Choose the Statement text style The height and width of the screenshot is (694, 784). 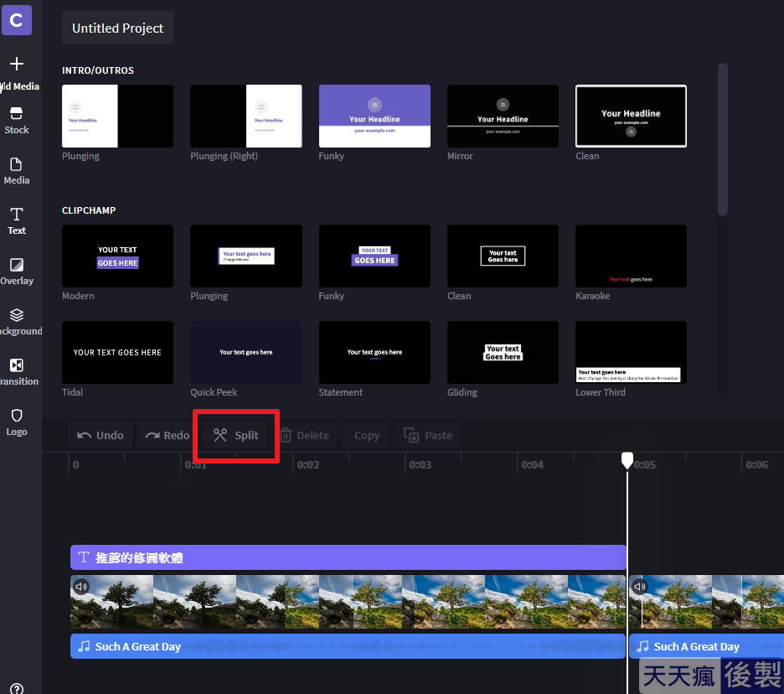pos(374,352)
